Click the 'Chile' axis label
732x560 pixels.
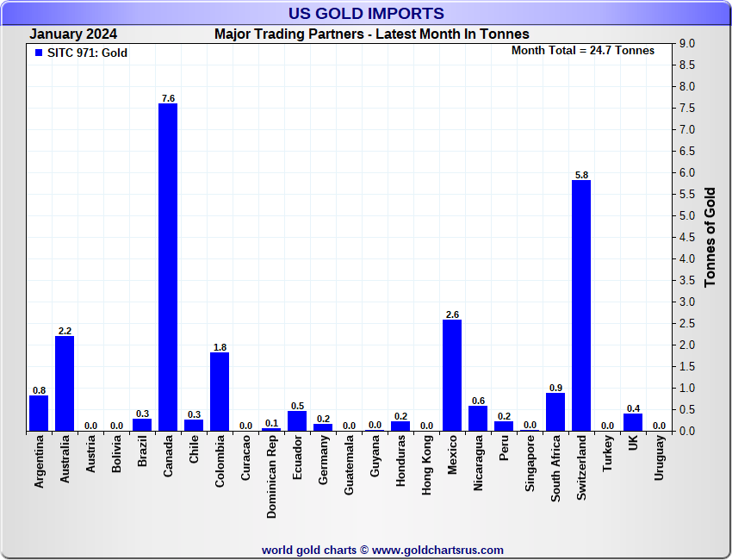pos(194,449)
